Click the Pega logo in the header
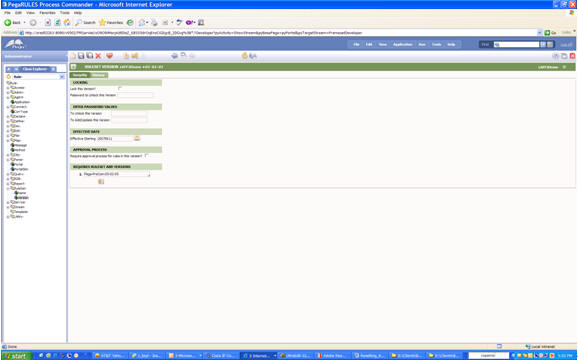This screenshot has width=578, height=361. coord(15,44)
